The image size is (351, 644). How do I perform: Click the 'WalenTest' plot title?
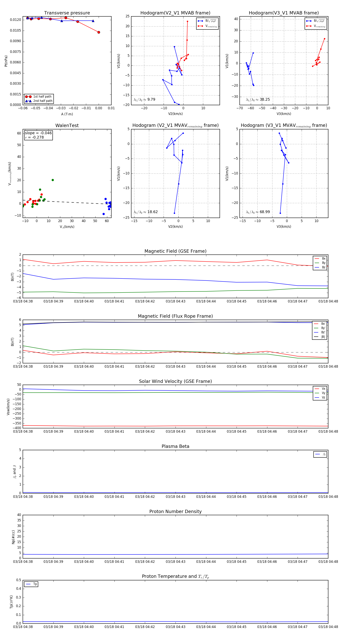[67, 125]
